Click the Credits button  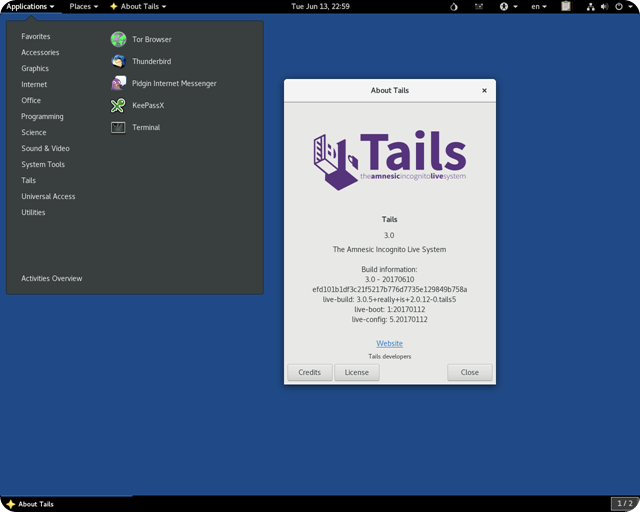310,372
